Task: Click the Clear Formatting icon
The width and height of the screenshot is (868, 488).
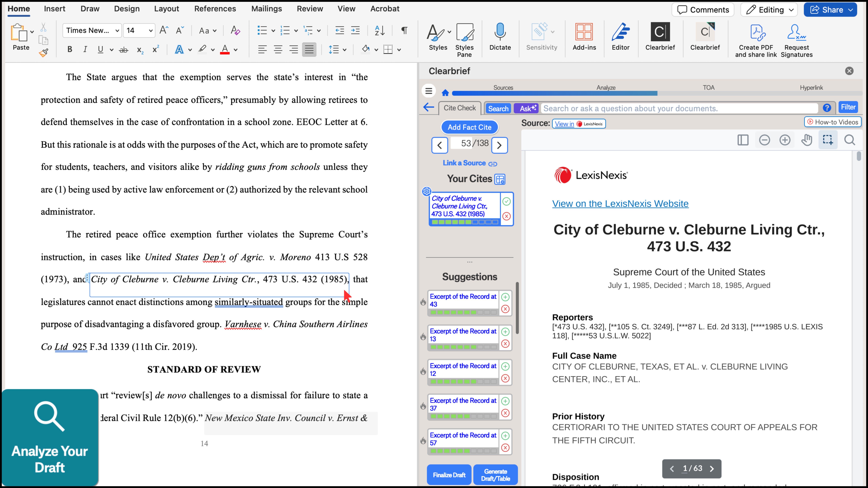Action: [x=235, y=31]
